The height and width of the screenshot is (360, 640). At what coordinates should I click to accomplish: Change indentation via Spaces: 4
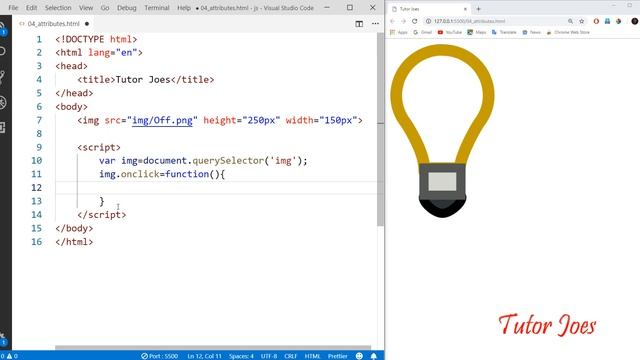[241, 356]
